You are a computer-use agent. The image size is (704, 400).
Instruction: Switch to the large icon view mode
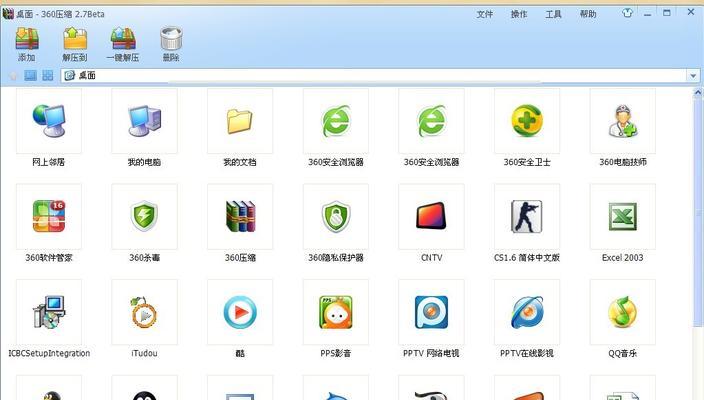click(x=48, y=75)
